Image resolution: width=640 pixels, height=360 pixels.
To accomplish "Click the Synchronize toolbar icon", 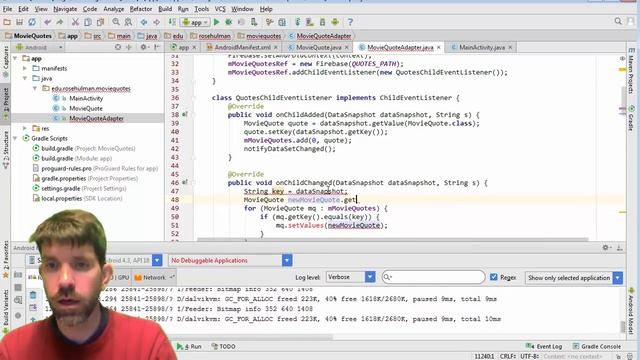I will coord(32,22).
